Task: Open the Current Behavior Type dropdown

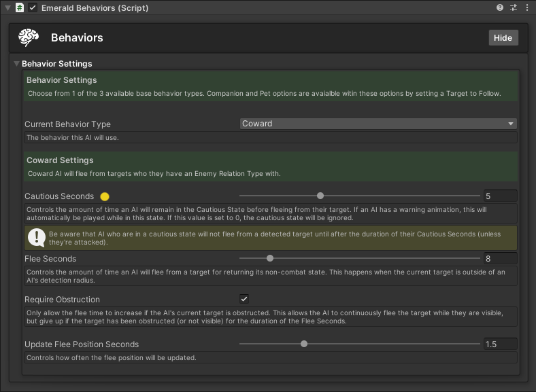Action: pyautogui.click(x=378, y=124)
